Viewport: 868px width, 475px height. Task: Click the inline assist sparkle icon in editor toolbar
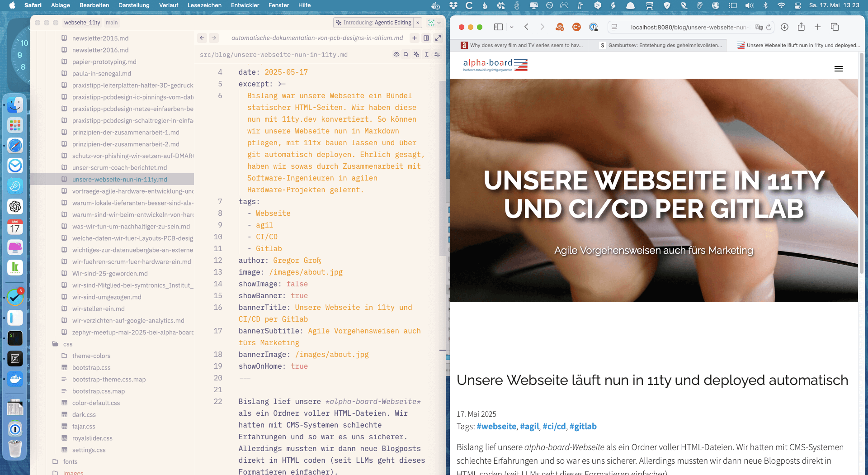pyautogui.click(x=416, y=54)
